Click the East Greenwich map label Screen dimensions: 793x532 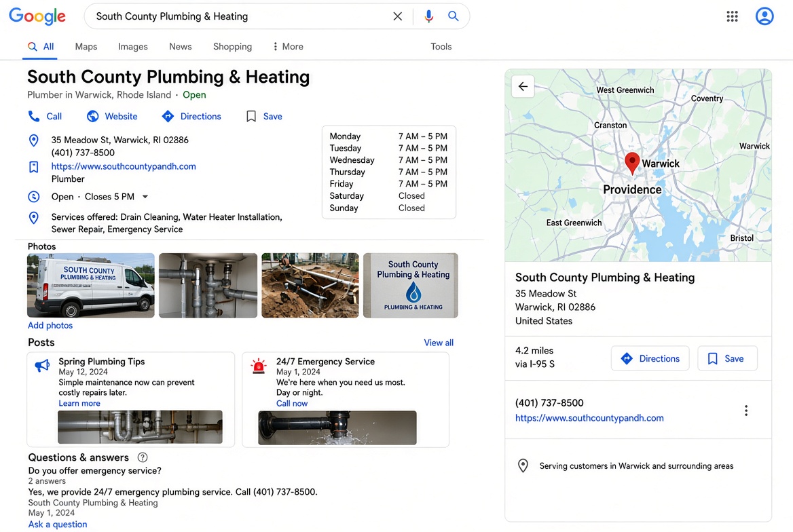[x=574, y=223]
